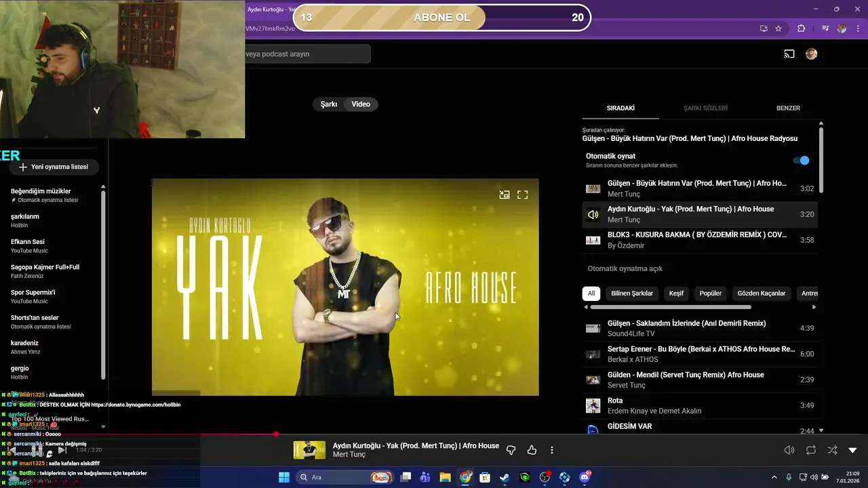
Task: Open Steam from taskbar
Action: click(x=505, y=477)
